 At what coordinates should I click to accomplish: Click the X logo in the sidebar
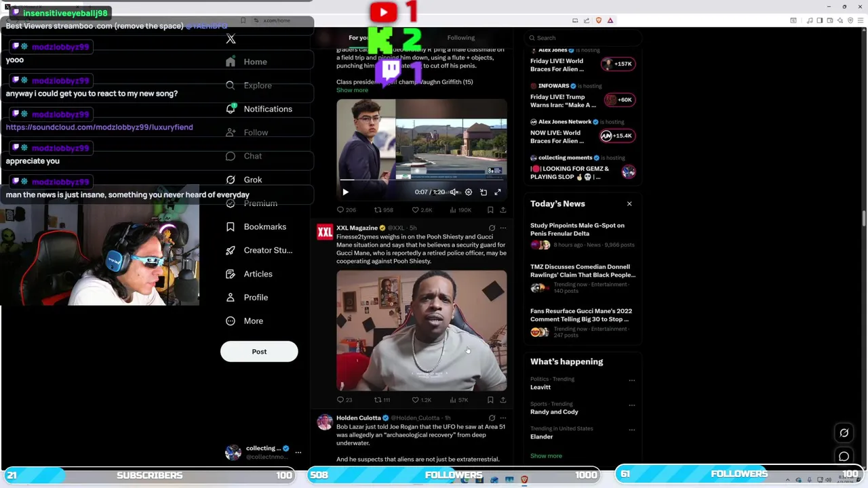click(231, 39)
